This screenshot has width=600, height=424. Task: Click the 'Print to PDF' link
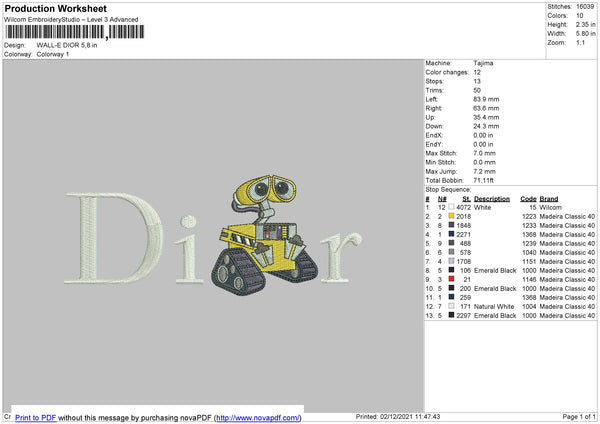[36, 417]
